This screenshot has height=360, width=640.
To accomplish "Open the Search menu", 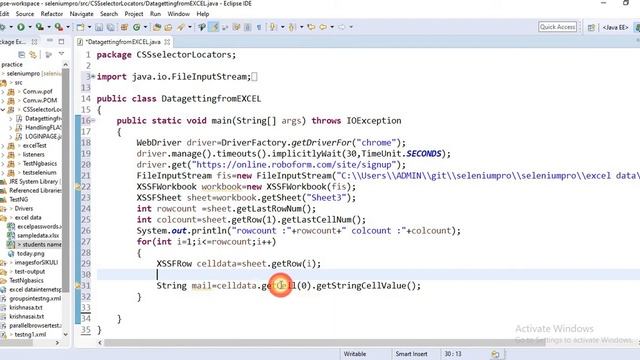I will tap(109, 14).
